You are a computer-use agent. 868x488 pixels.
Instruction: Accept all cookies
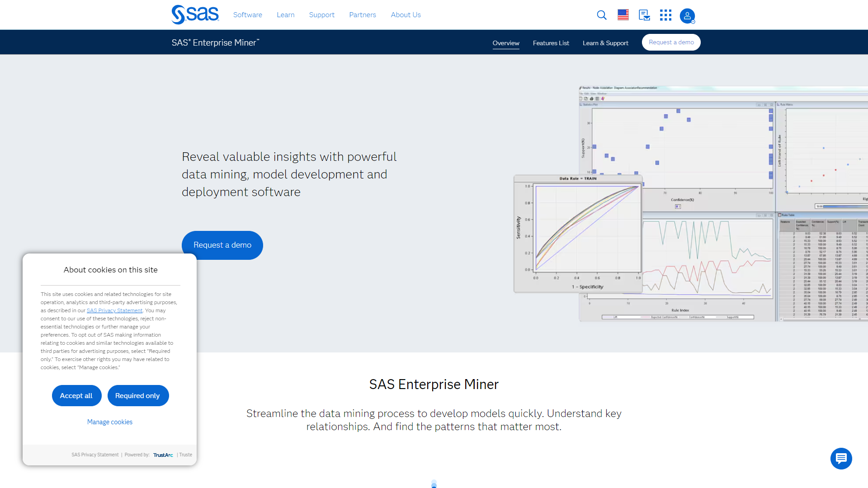click(76, 395)
